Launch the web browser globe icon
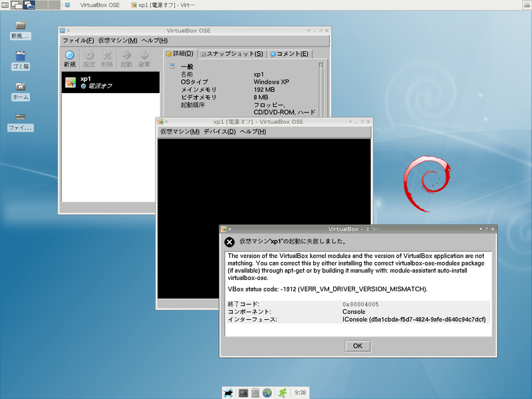The width and height of the screenshot is (532, 399). (x=267, y=393)
